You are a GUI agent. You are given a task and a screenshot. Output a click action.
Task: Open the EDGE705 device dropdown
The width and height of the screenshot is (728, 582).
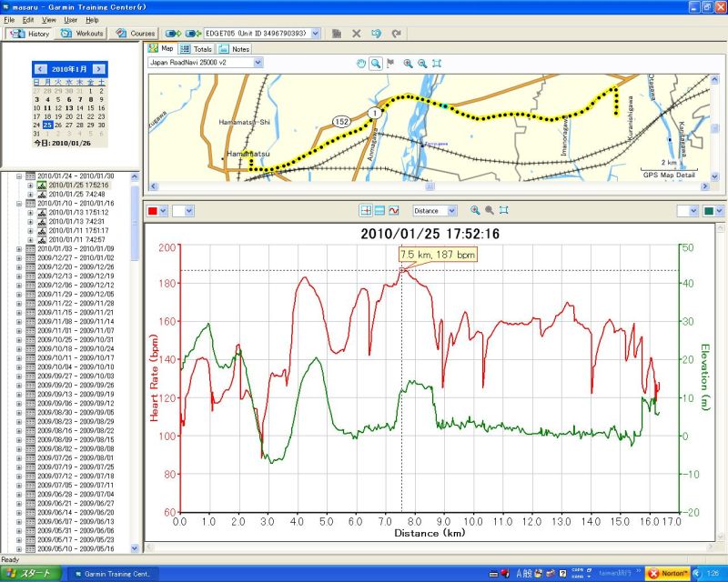click(x=316, y=34)
